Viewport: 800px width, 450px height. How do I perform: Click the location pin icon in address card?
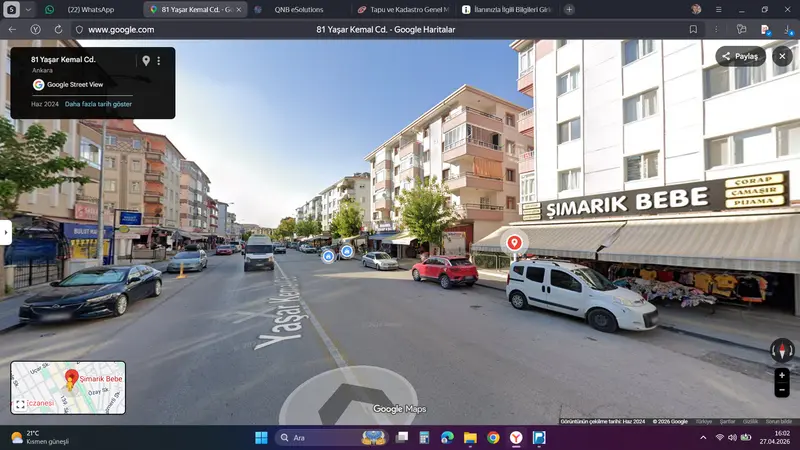146,61
